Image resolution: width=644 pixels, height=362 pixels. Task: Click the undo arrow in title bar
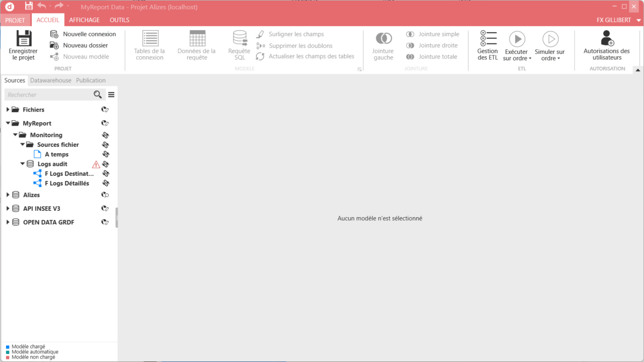[42, 7]
